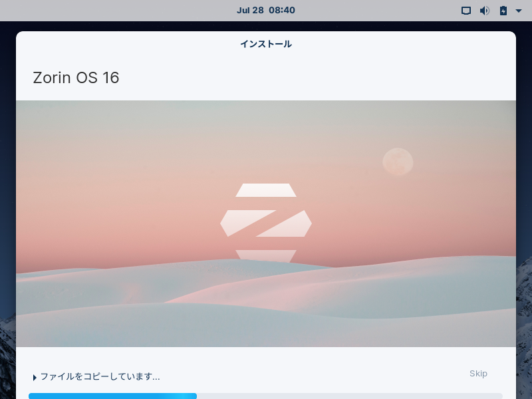Open the volume speaker icon
Viewport: 532px width, 399px height.
[485, 11]
